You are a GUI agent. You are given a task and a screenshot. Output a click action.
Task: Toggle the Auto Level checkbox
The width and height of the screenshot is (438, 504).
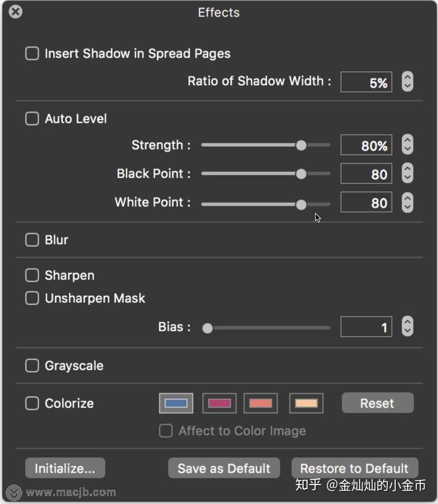32,119
